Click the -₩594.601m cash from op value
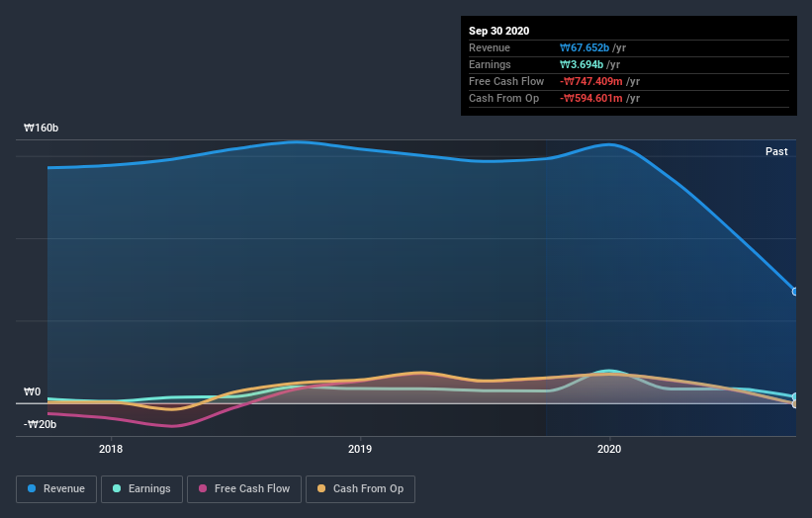The image size is (812, 518). pos(590,98)
